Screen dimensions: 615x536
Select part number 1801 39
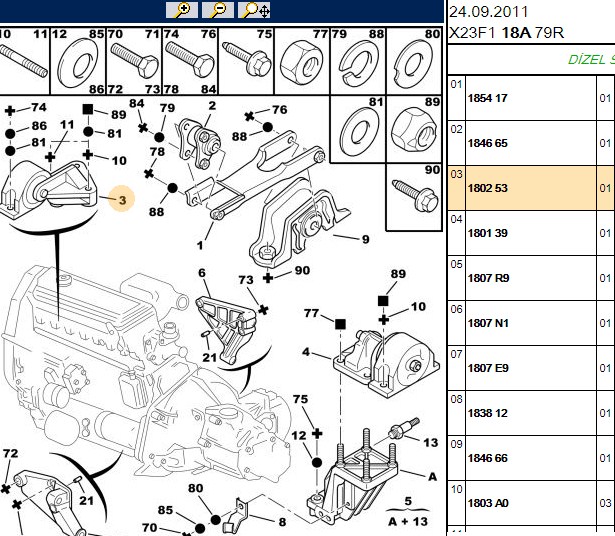coord(488,233)
